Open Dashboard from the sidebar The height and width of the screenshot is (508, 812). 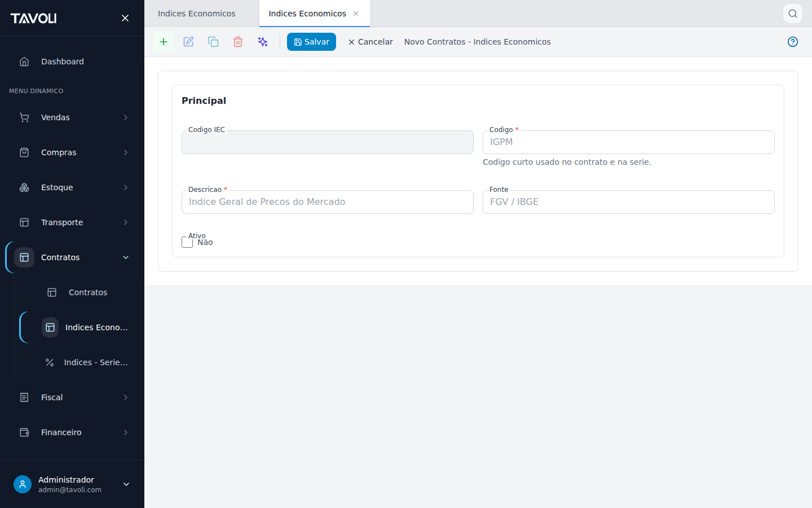(72, 62)
